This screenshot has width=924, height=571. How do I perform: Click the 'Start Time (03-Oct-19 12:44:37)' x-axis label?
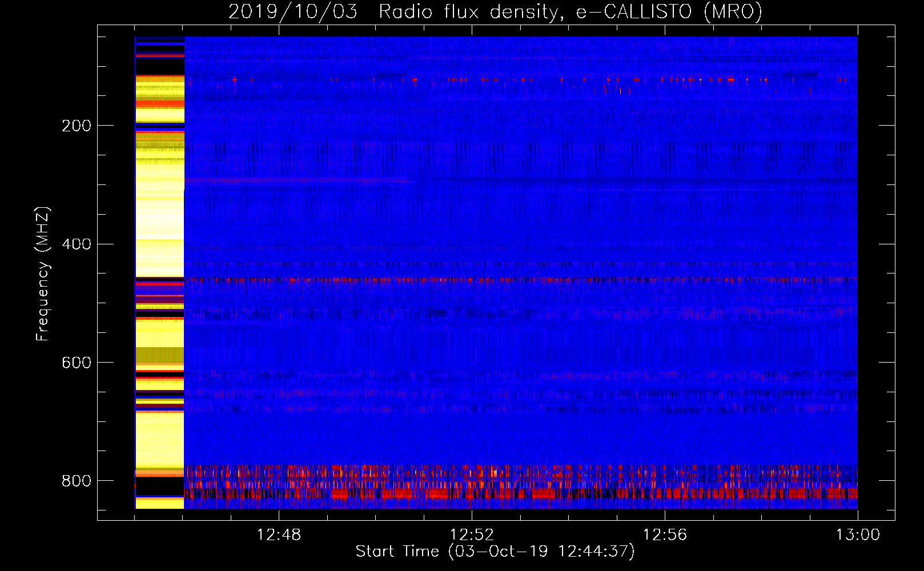pos(495,552)
